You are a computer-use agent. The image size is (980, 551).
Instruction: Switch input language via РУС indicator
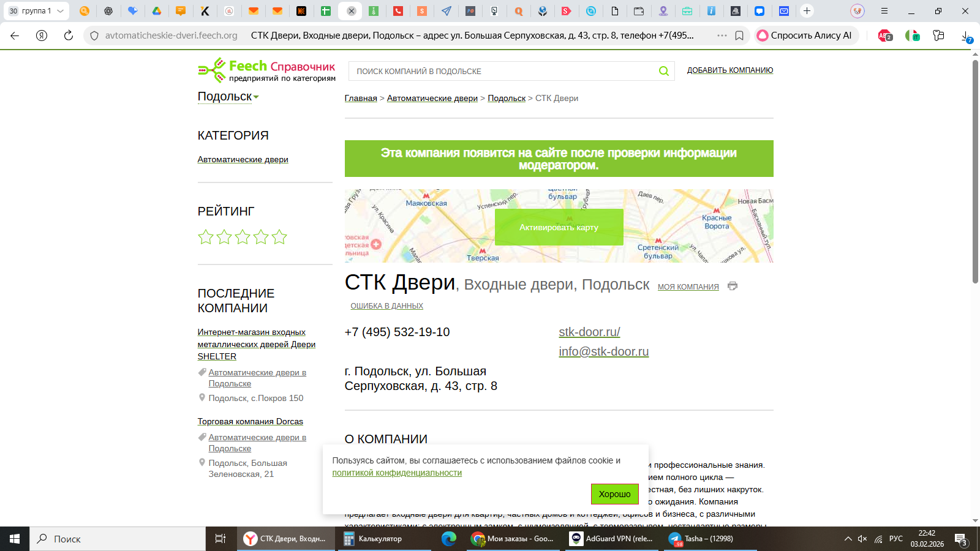[x=896, y=539]
